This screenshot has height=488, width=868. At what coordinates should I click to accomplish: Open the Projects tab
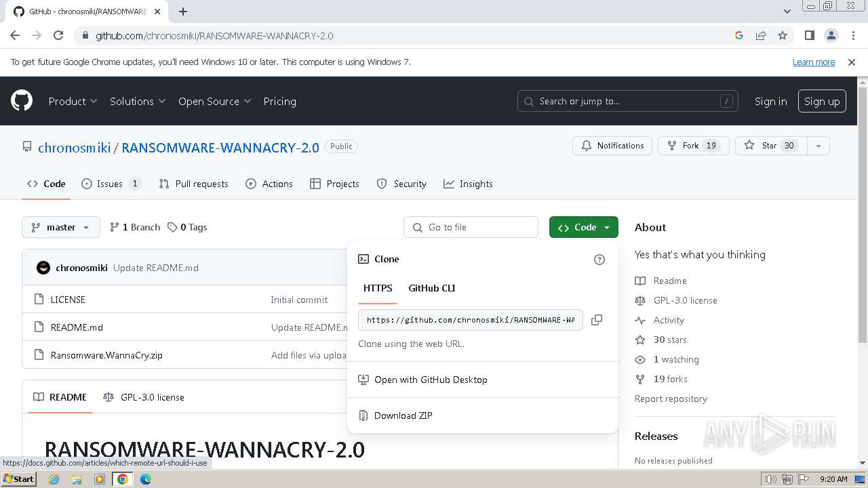coord(334,184)
